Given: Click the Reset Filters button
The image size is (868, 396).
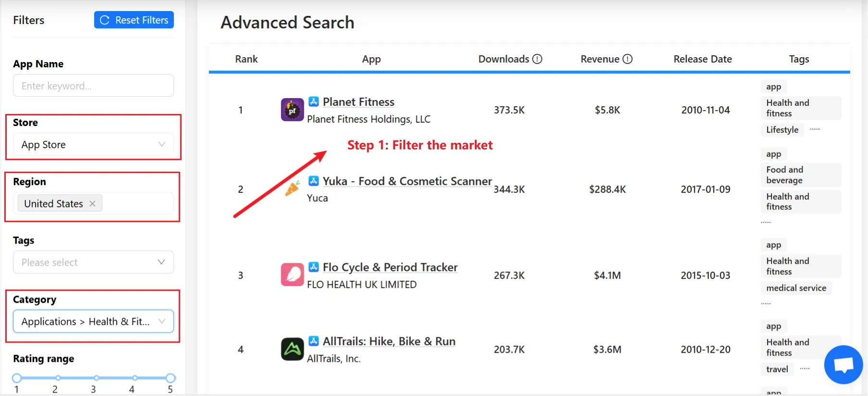Looking at the screenshot, I should tap(134, 20).
